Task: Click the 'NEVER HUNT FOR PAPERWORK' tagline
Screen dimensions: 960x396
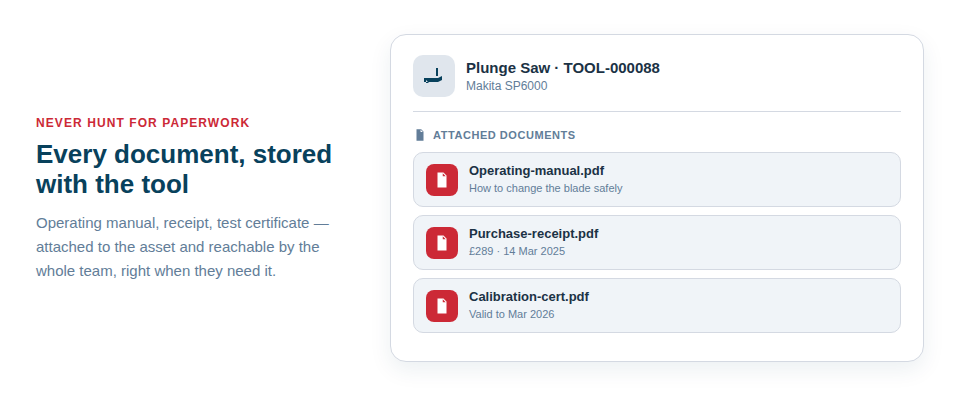Action: (143, 123)
